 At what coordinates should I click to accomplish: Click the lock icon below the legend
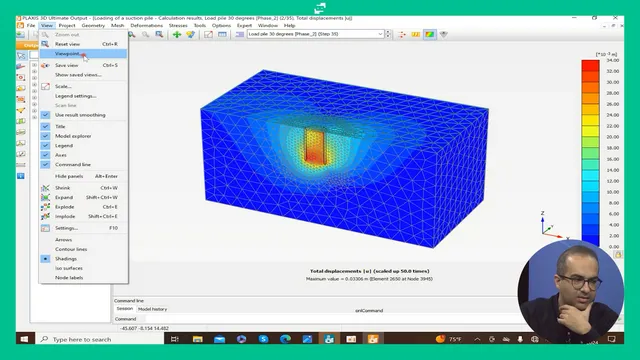coord(618,255)
